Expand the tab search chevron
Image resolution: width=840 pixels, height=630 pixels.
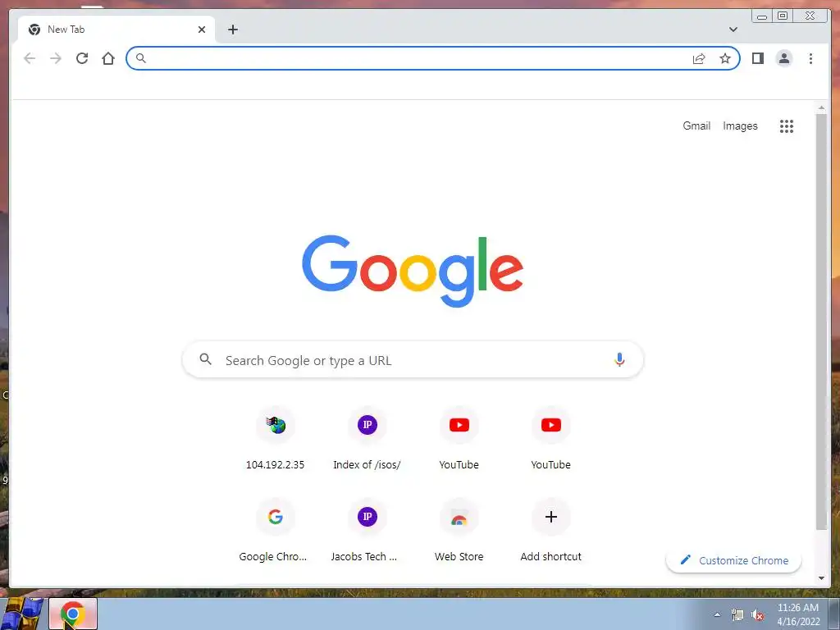[733, 30]
